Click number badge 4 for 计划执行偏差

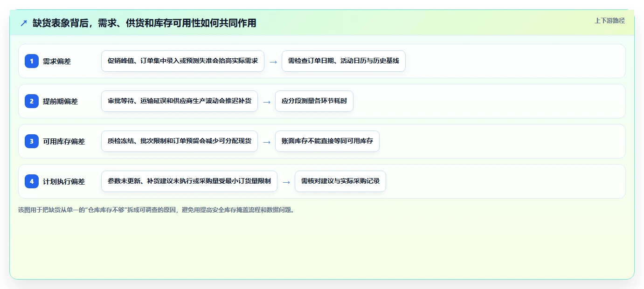click(x=32, y=181)
